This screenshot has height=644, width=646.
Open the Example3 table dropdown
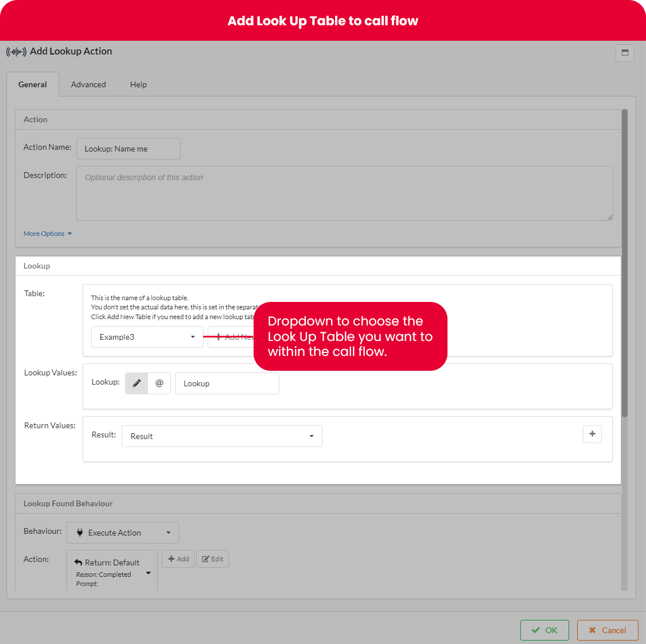click(147, 337)
